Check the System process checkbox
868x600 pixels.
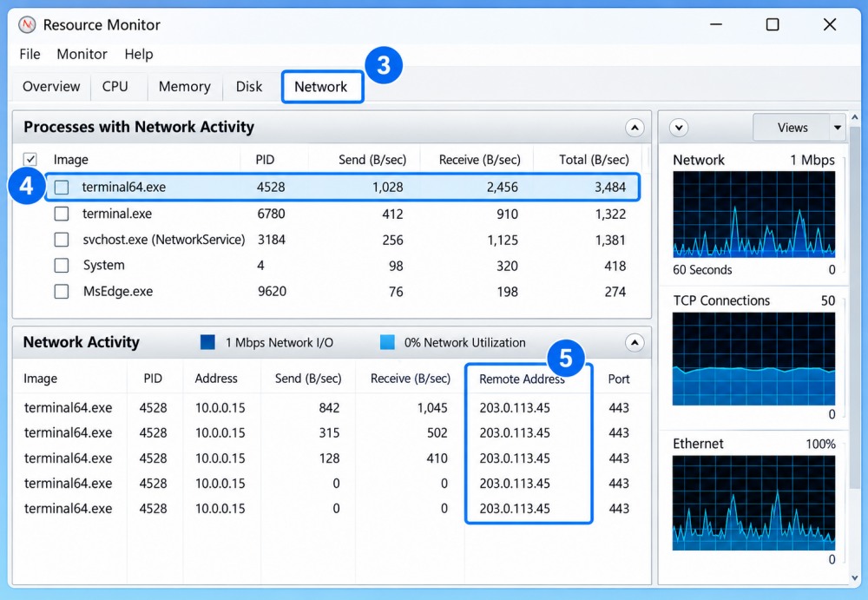tap(62, 266)
